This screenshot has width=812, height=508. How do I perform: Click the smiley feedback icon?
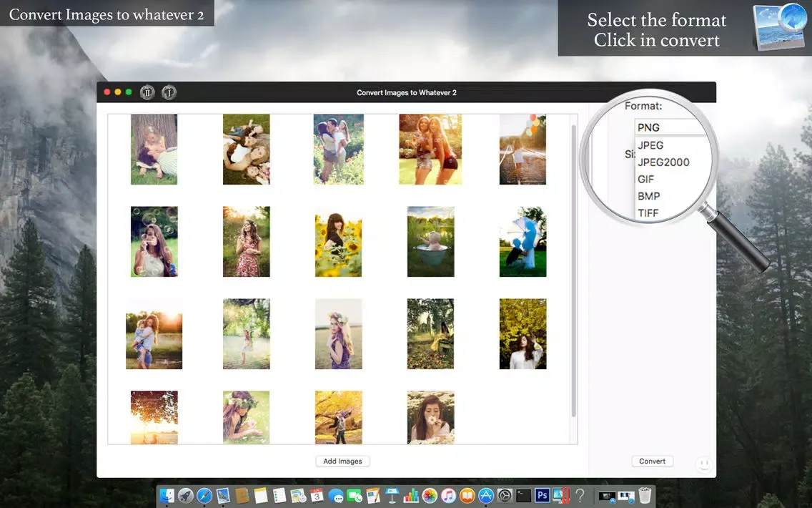(x=704, y=464)
